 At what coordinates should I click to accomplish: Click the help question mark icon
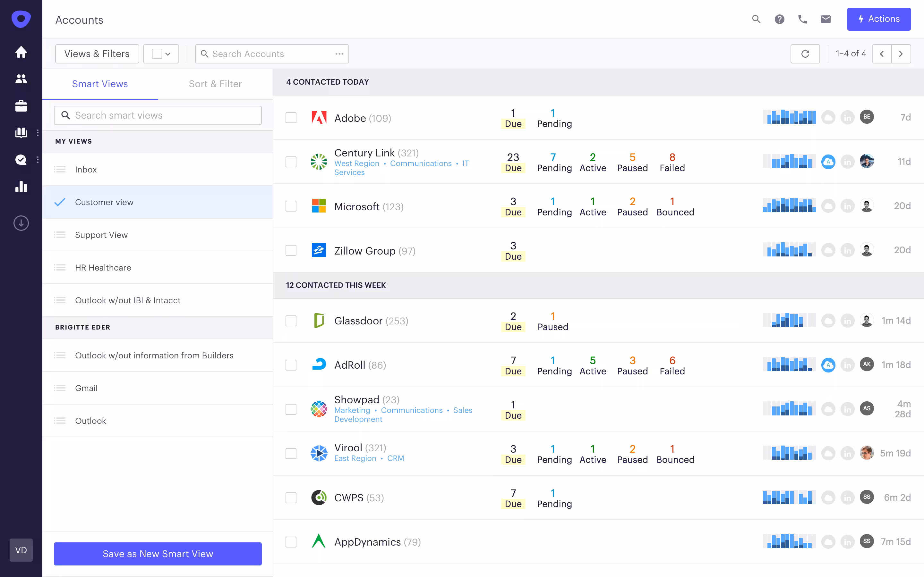pos(780,19)
